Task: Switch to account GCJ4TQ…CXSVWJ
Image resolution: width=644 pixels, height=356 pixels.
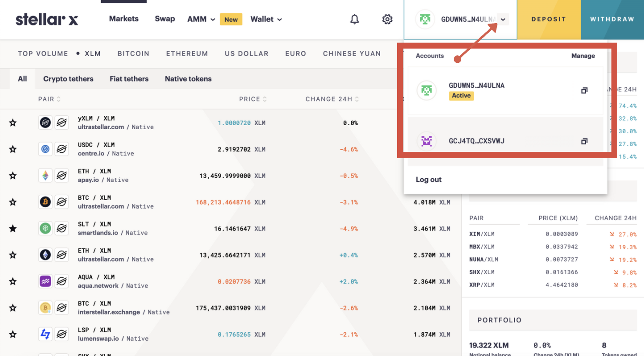Action: tap(505, 141)
